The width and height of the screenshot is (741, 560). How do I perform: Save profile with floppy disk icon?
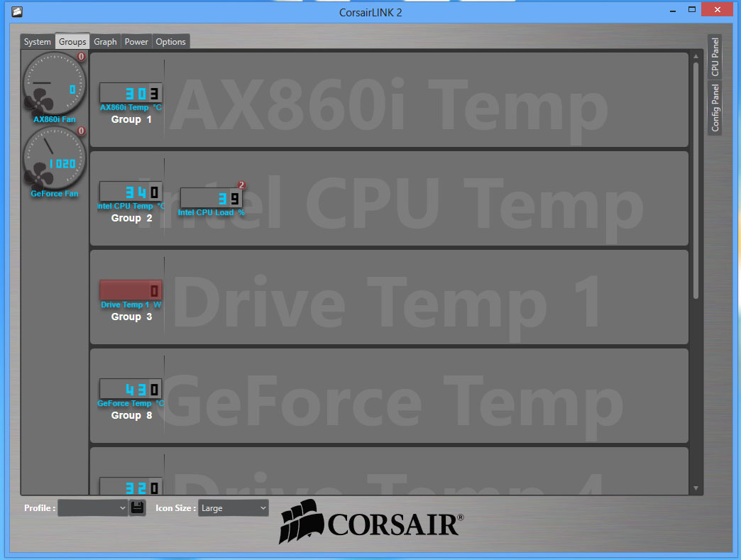(x=137, y=507)
